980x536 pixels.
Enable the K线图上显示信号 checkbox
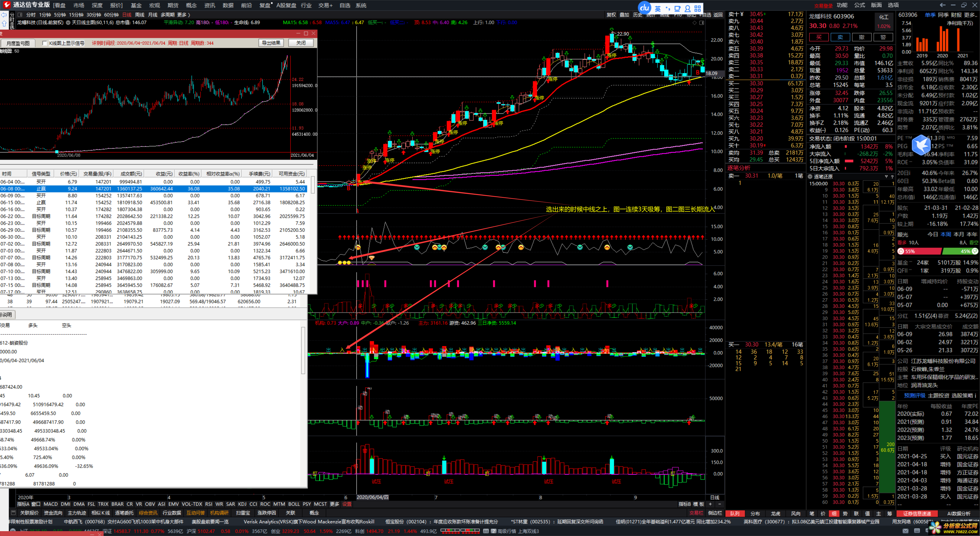click(44, 43)
